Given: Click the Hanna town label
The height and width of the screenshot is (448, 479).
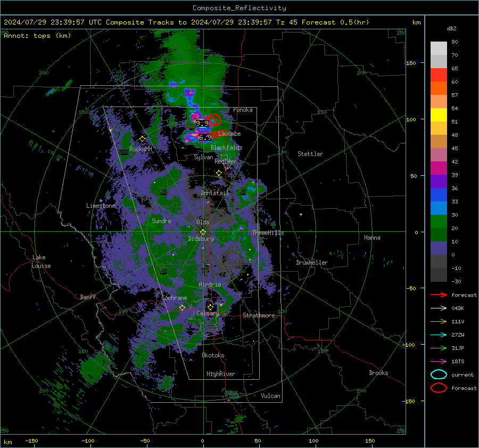Looking at the screenshot, I should (x=372, y=238).
